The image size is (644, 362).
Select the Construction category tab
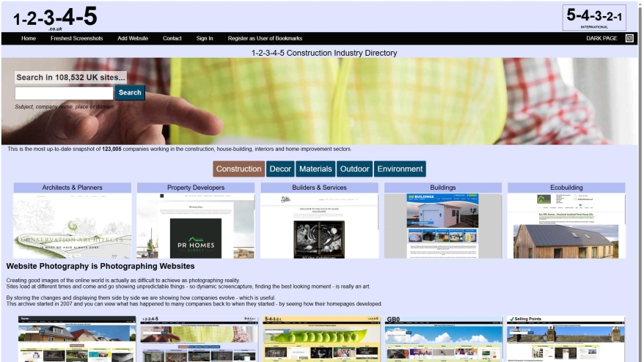[238, 169]
